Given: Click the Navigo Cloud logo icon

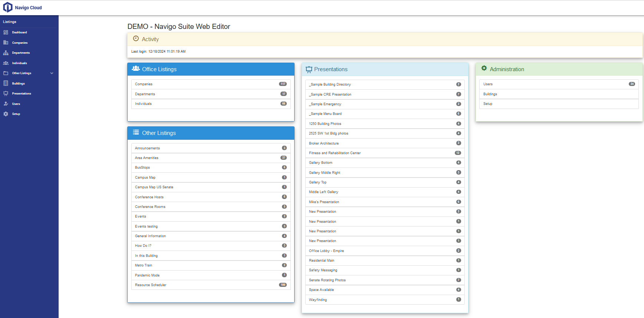Looking at the screenshot, I should point(8,7).
